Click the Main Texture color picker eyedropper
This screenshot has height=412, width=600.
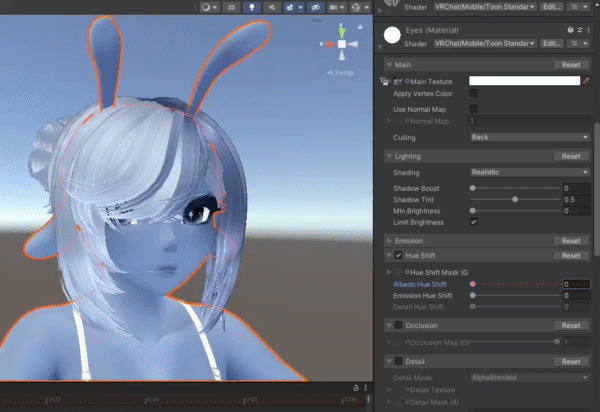[587, 80]
